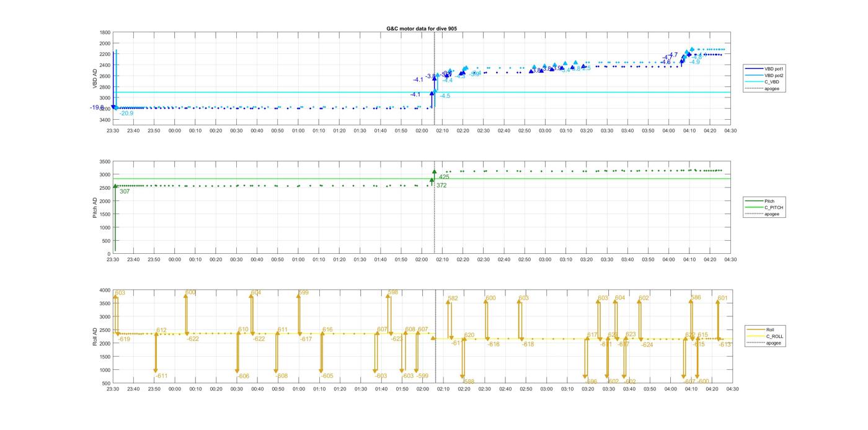Click the '1800' tick on VBD axis

click(x=105, y=33)
